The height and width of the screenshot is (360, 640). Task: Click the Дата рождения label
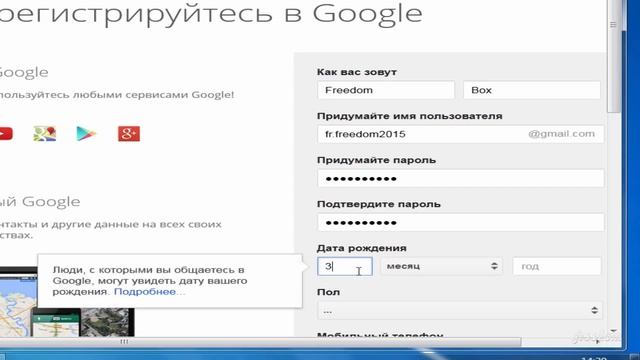(x=362, y=248)
